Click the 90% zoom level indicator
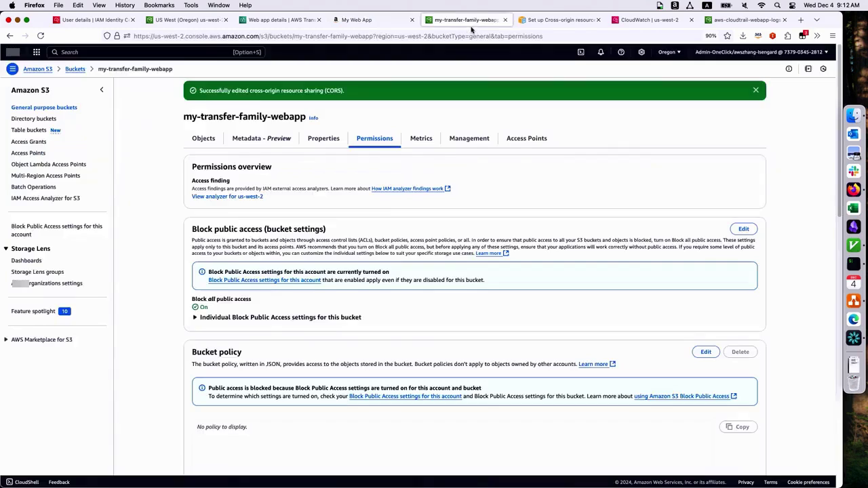The width and height of the screenshot is (868, 488). click(x=711, y=36)
